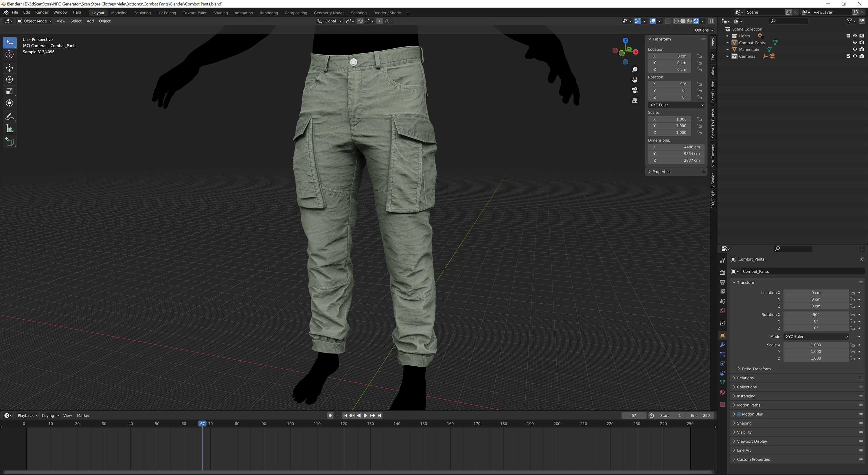The image size is (868, 475).
Task: Activate the Measure tool
Action: 10,128
